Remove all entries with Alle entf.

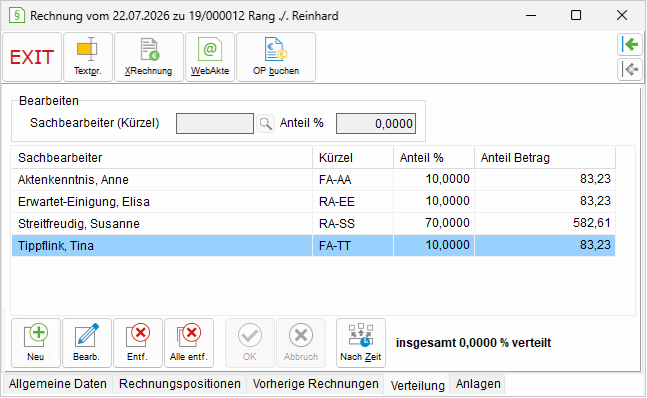point(189,343)
